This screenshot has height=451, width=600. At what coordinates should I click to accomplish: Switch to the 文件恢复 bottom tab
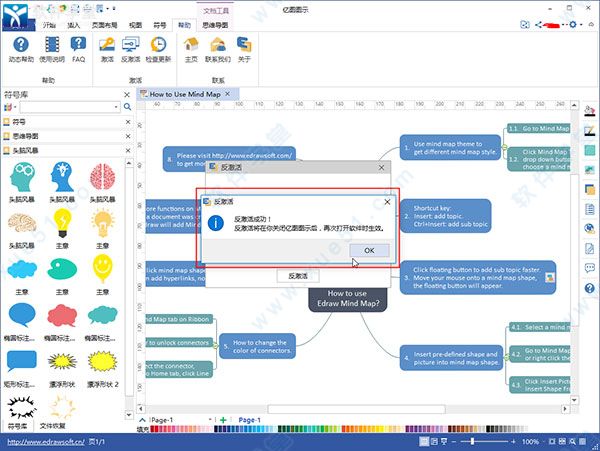point(52,426)
